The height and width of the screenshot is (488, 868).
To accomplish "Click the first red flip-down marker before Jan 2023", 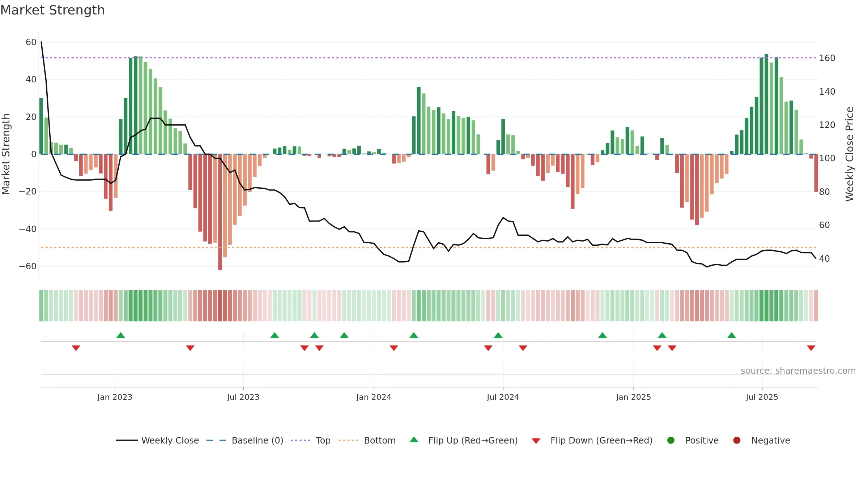I will click(76, 348).
